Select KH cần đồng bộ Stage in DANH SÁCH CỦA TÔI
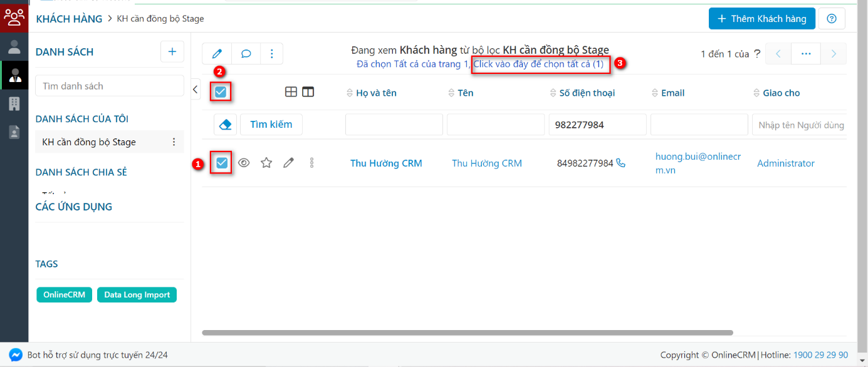The width and height of the screenshot is (868, 367). (x=94, y=142)
